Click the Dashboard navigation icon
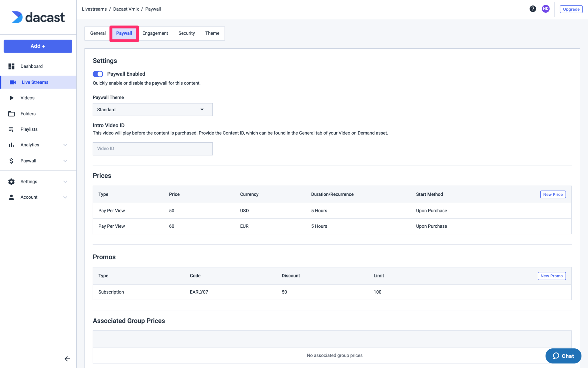588x368 pixels. 11,66
